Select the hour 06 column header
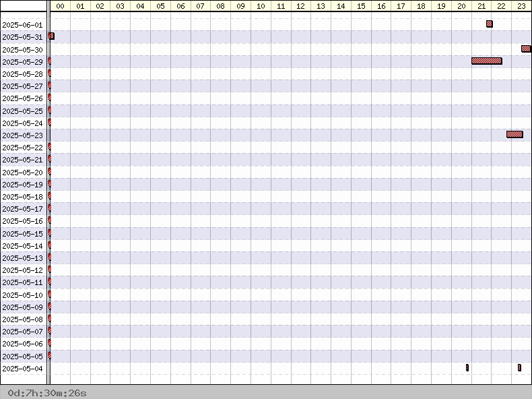The image size is (532, 399). (x=180, y=6)
